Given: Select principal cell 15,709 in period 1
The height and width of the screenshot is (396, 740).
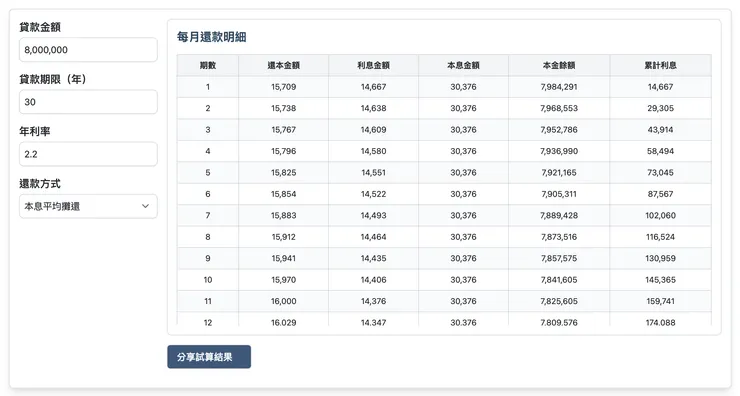Looking at the screenshot, I should pyautogui.click(x=284, y=87).
